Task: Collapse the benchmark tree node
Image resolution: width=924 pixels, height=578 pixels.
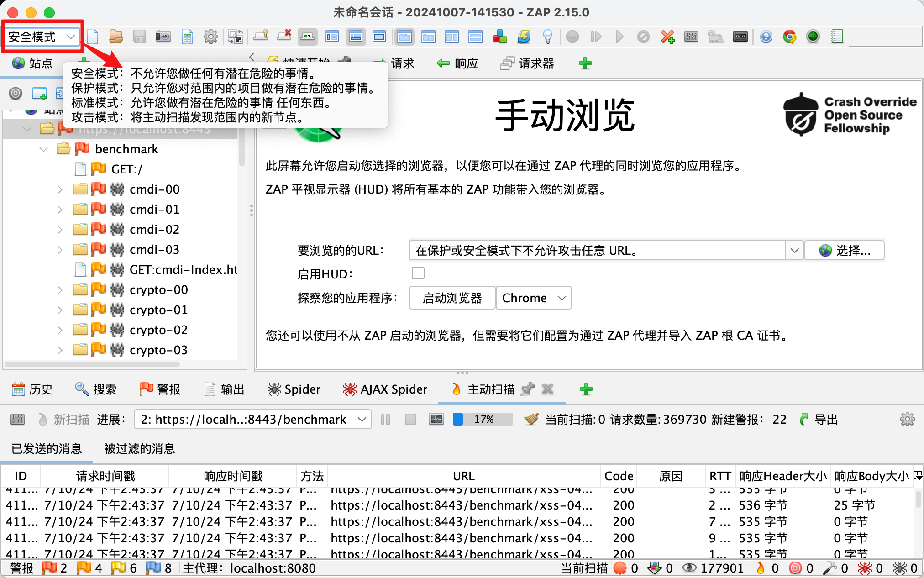Action: [x=44, y=149]
